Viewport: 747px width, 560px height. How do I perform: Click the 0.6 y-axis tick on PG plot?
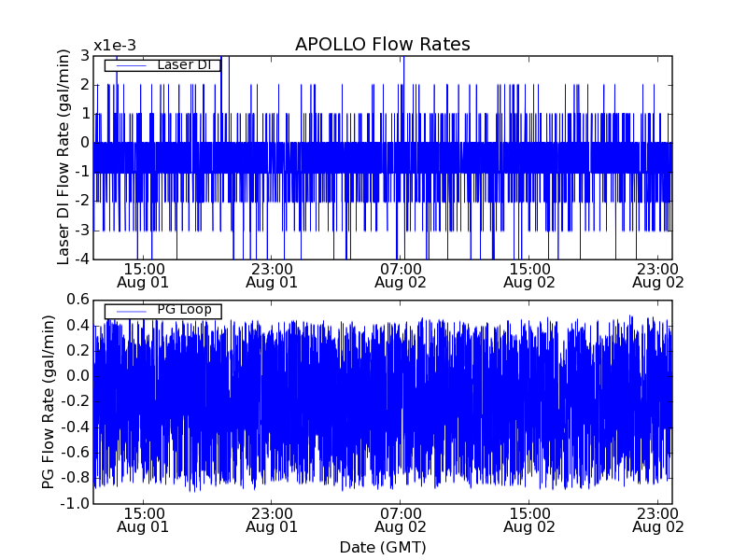click(x=78, y=301)
